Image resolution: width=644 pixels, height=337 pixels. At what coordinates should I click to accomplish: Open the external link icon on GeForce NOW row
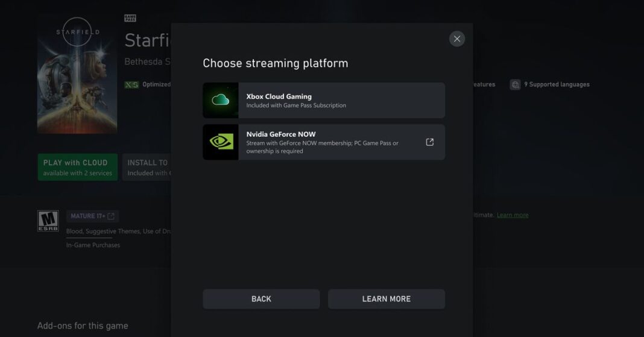(429, 142)
